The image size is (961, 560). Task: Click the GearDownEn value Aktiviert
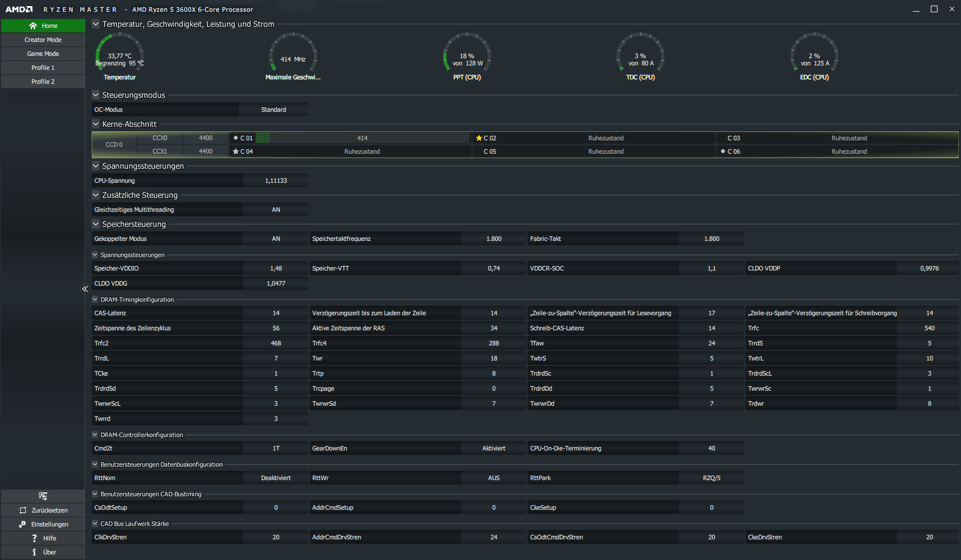(494, 448)
